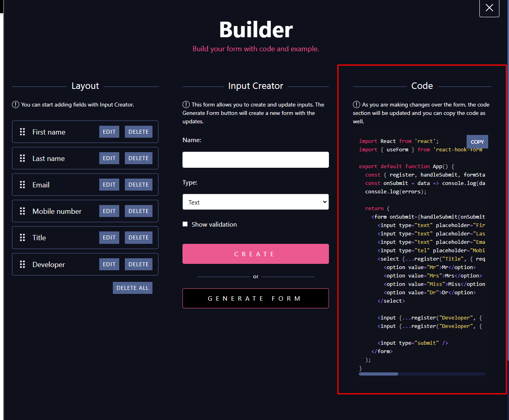Click the info icon in Input Creator section
Image resolution: width=509 pixels, height=420 pixels.
click(186, 104)
